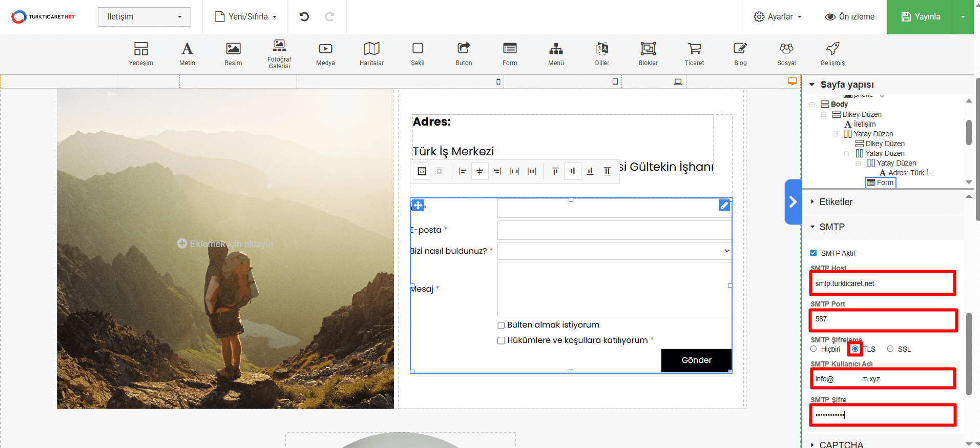Check Bülten almak istiyorum
Viewport: 980px width, 448px height.
pyautogui.click(x=501, y=325)
